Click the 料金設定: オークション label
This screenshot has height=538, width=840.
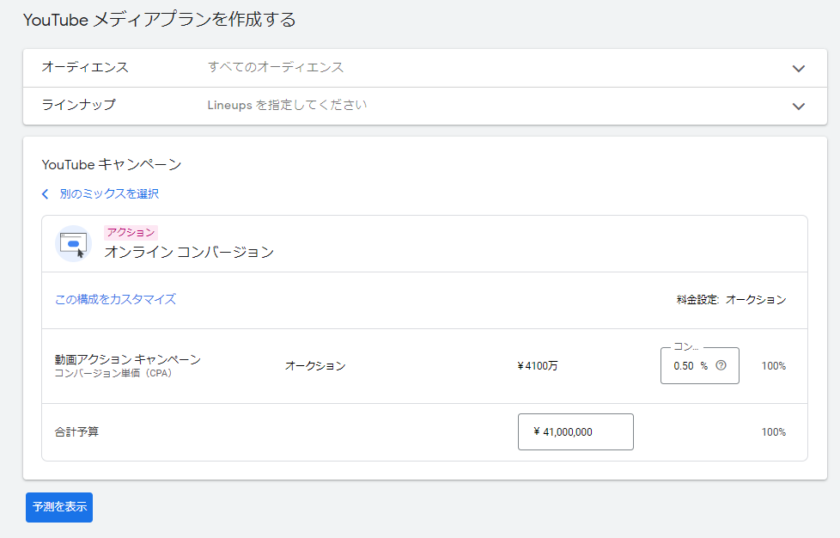(731, 300)
